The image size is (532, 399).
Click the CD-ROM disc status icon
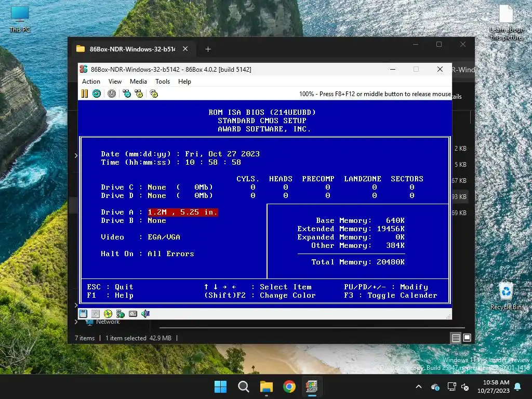(108, 314)
